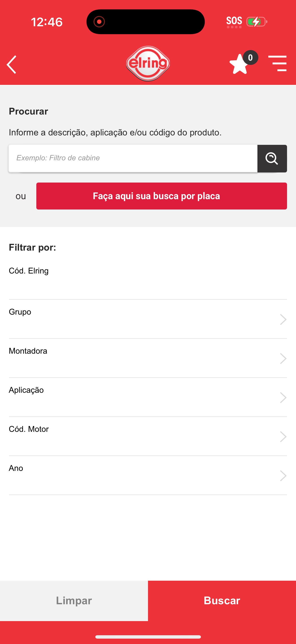This screenshot has width=296, height=644.
Task: Focus the product search text field
Action: click(x=133, y=159)
